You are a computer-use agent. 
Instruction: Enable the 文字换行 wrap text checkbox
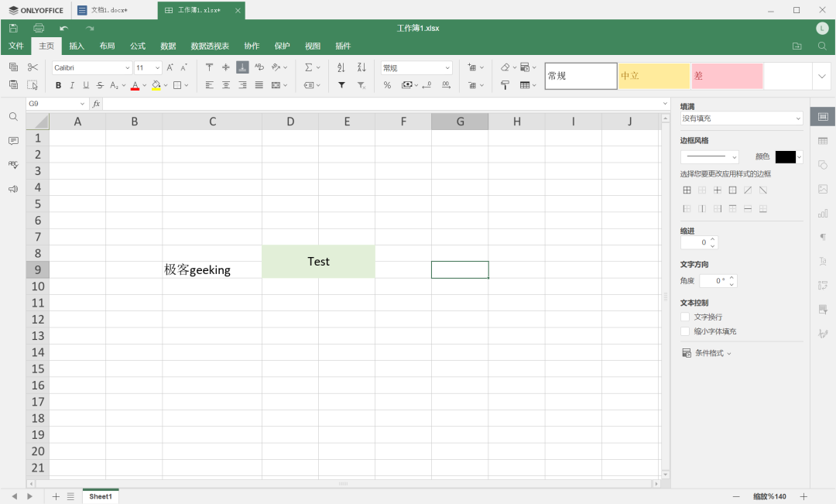685,317
